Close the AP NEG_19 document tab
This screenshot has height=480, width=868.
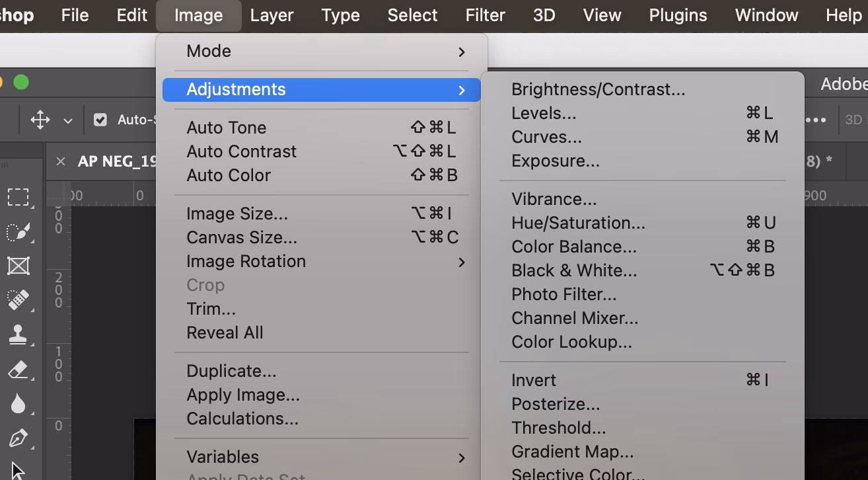60,162
